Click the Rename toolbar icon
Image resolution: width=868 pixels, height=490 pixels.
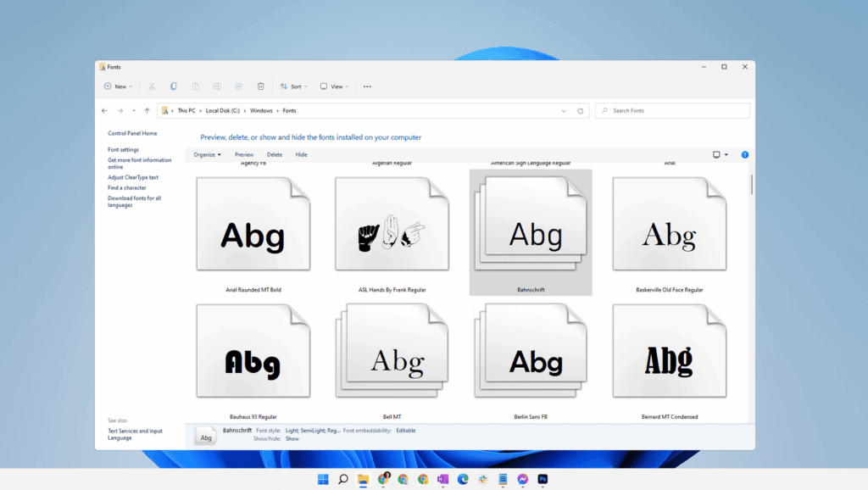217,86
